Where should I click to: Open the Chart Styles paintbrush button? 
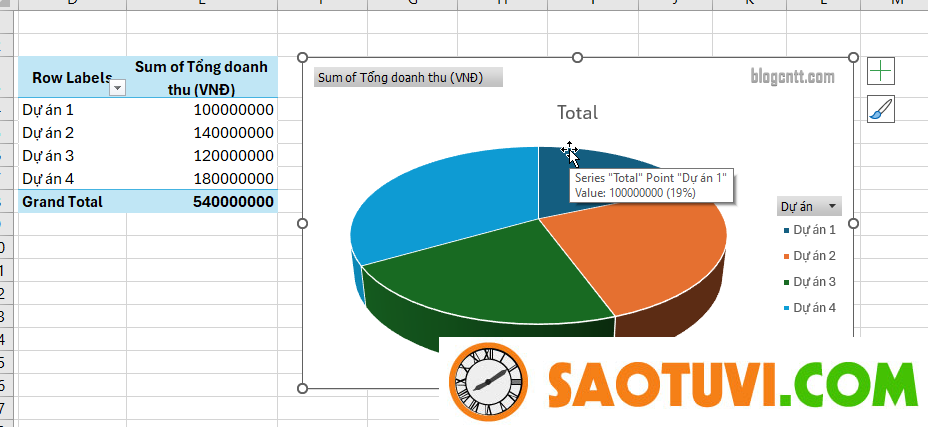[x=880, y=110]
